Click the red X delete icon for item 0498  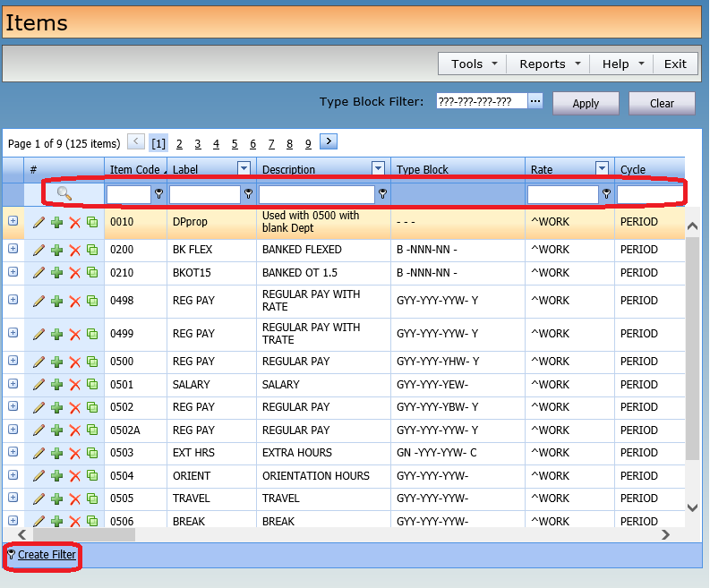(x=74, y=302)
